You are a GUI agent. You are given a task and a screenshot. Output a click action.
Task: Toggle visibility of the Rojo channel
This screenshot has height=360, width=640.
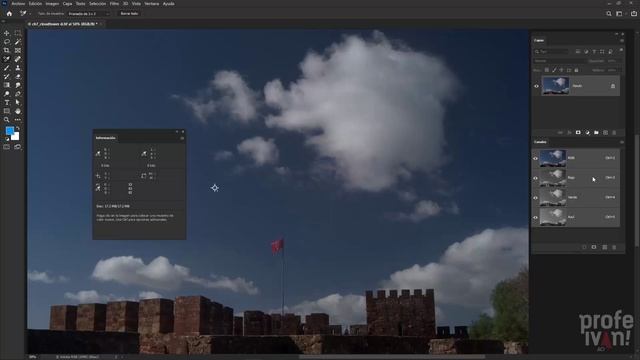536,178
